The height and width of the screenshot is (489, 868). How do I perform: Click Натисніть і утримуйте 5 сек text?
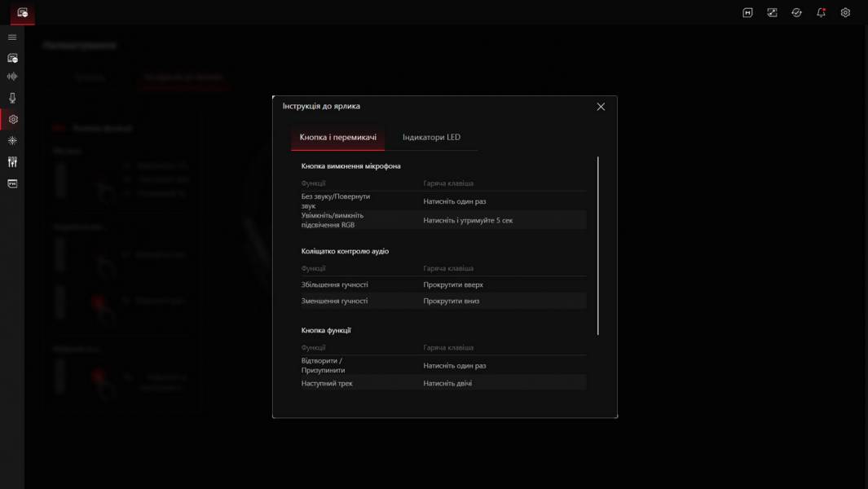[468, 220]
